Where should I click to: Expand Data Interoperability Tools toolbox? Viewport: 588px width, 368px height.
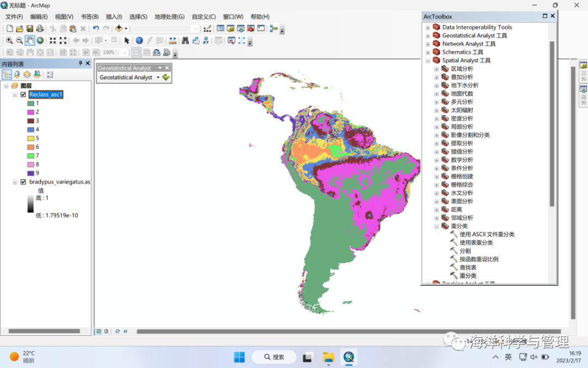(428, 27)
